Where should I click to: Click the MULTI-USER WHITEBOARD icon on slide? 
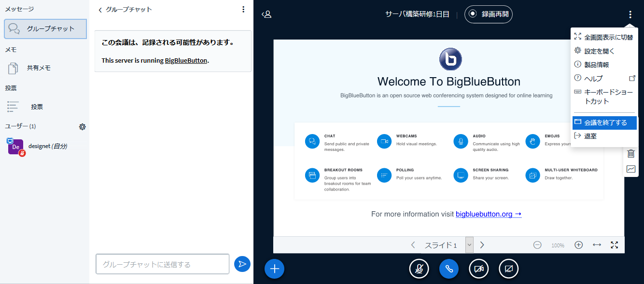point(533,175)
